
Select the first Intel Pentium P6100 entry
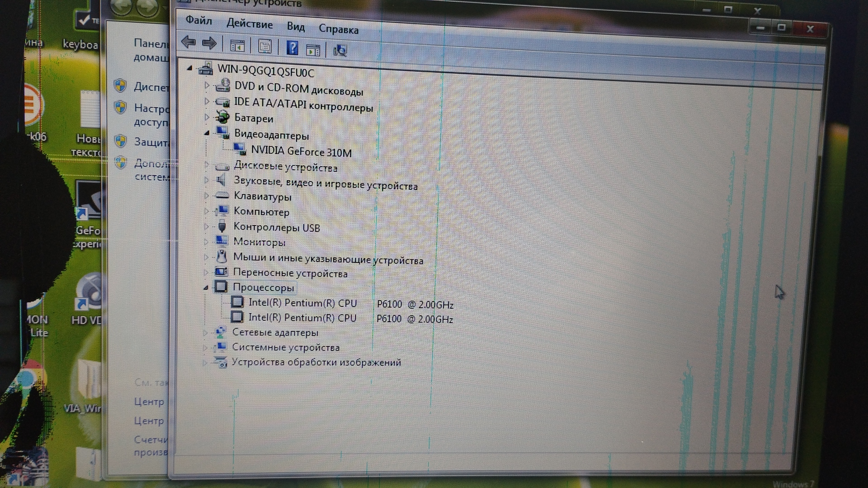pyautogui.click(x=302, y=303)
